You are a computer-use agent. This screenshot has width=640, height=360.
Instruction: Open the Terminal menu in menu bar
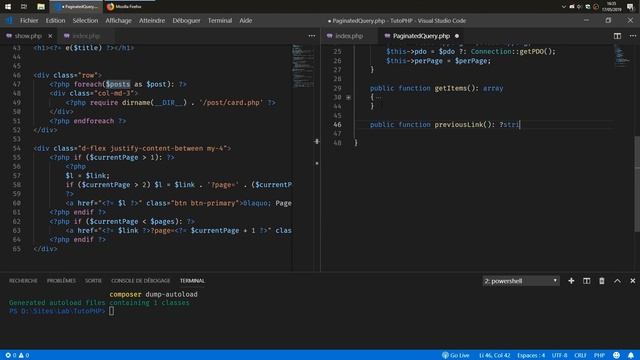point(220,20)
